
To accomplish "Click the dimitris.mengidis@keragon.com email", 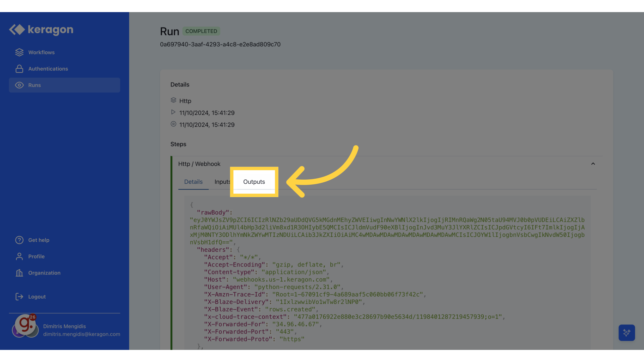I will [82, 334].
